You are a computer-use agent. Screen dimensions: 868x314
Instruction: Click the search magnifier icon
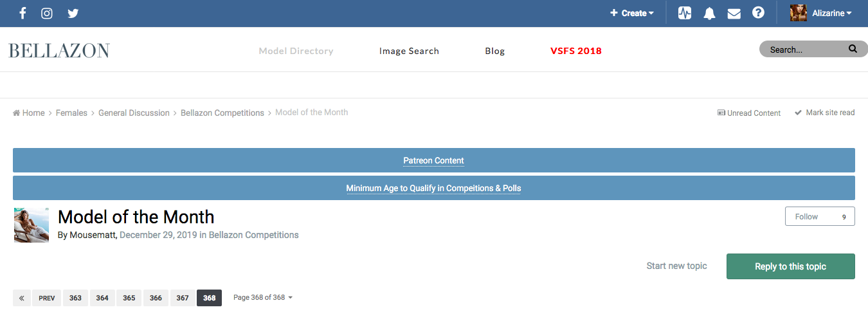[x=853, y=49]
